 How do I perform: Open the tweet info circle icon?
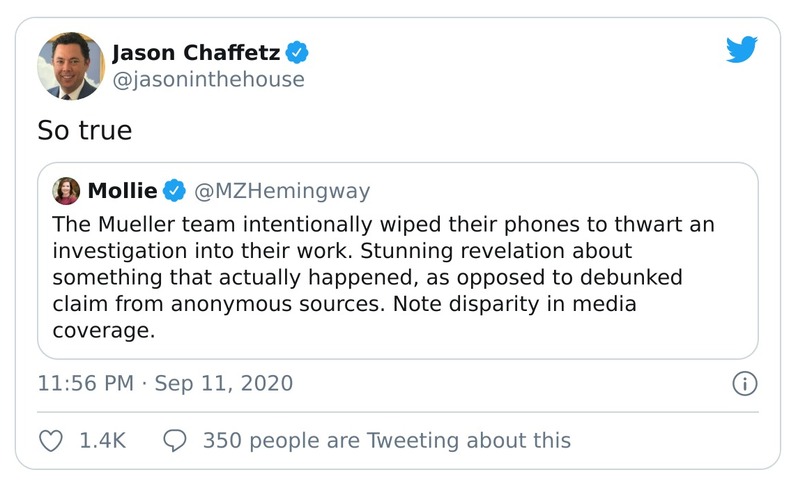(x=744, y=383)
